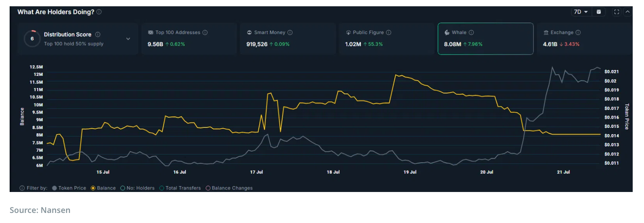Click the fullscreen expand icon

pos(616,12)
